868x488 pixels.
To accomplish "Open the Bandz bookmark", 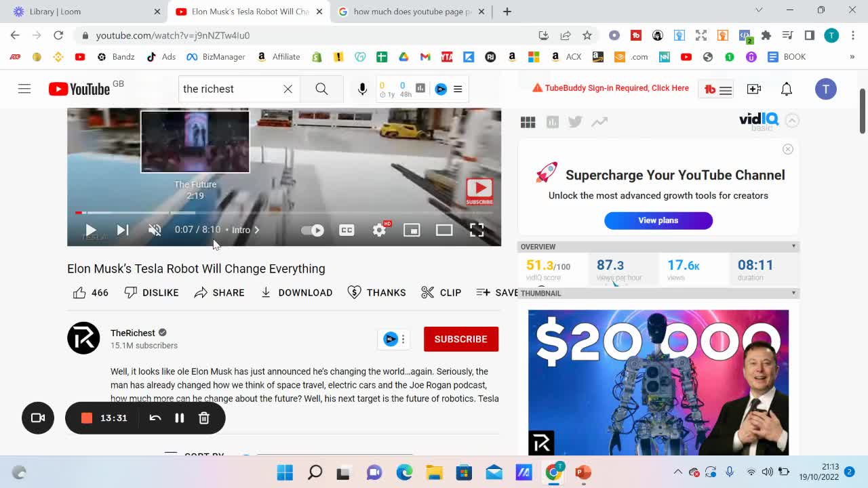I will tap(115, 57).
